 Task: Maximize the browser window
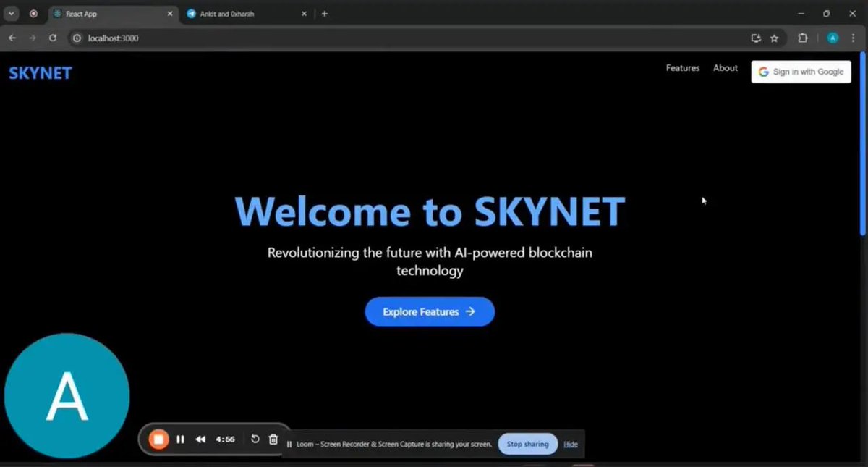click(826, 14)
